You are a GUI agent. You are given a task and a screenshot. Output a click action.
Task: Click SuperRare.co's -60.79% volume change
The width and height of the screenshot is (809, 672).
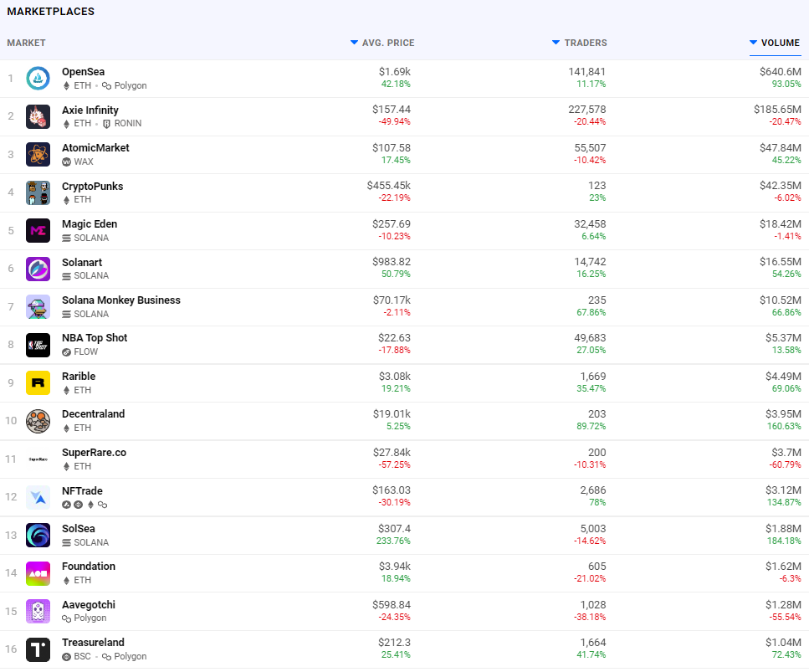point(785,464)
